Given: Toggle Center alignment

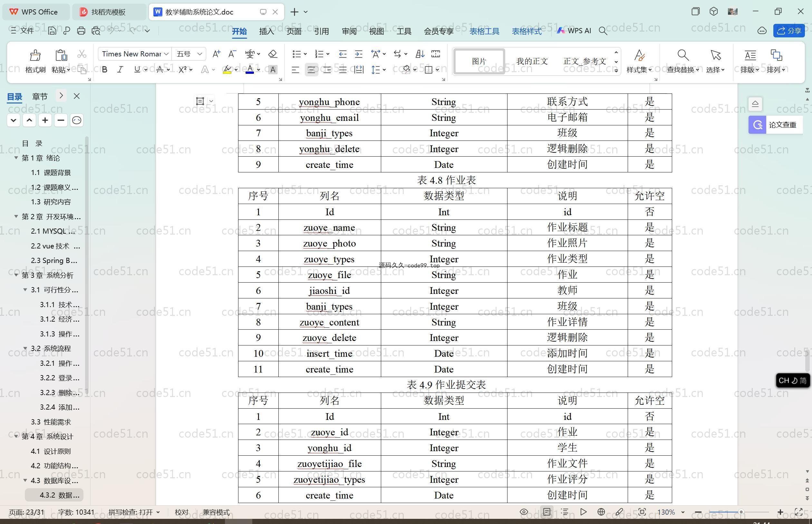Looking at the screenshot, I should [x=311, y=70].
